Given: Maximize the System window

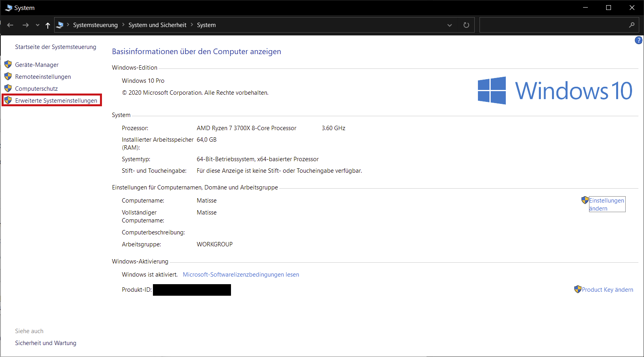Looking at the screenshot, I should coord(609,8).
